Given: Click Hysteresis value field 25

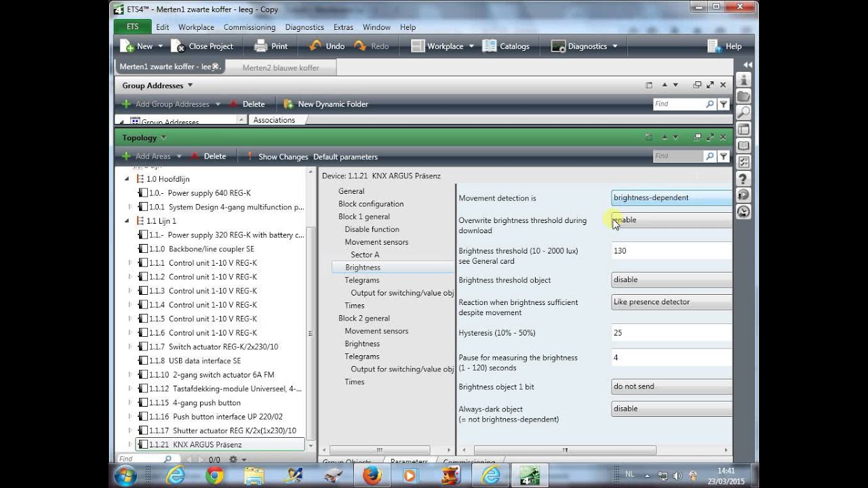Looking at the screenshot, I should [671, 333].
